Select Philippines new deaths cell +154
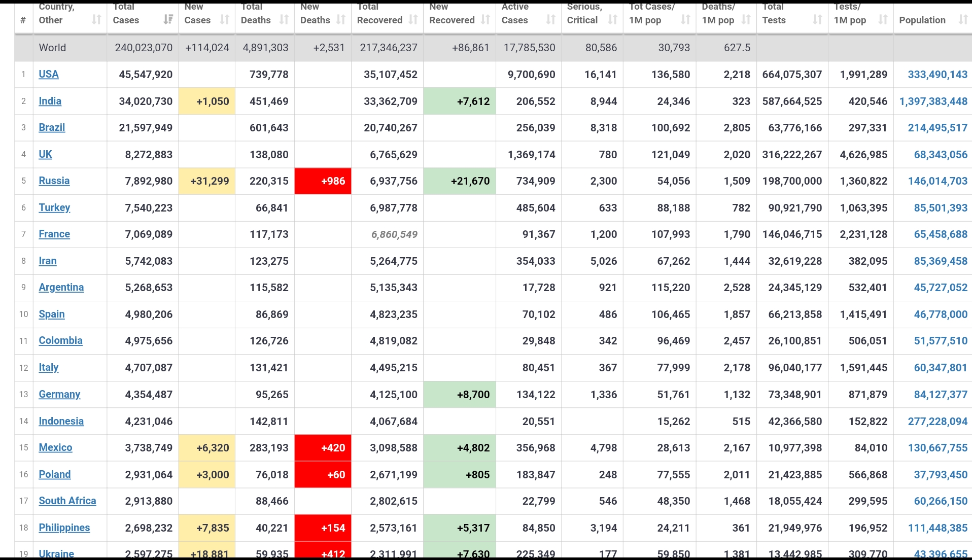This screenshot has height=560, width=972. point(323,528)
